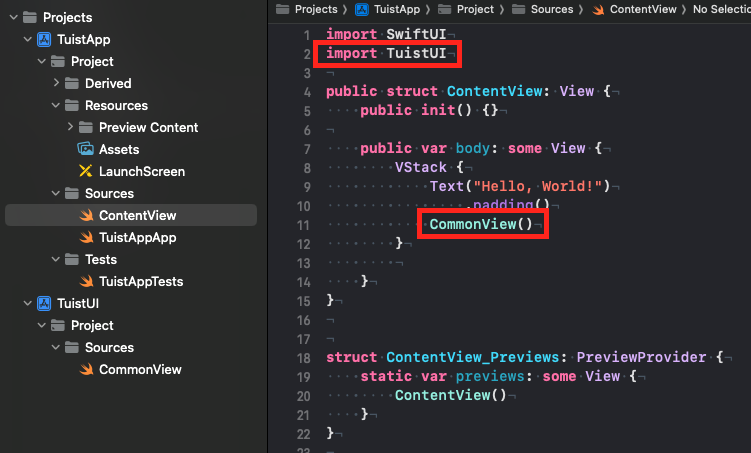Open the TuistApp breadcrumb menu
751x453 pixels.
coord(397,9)
